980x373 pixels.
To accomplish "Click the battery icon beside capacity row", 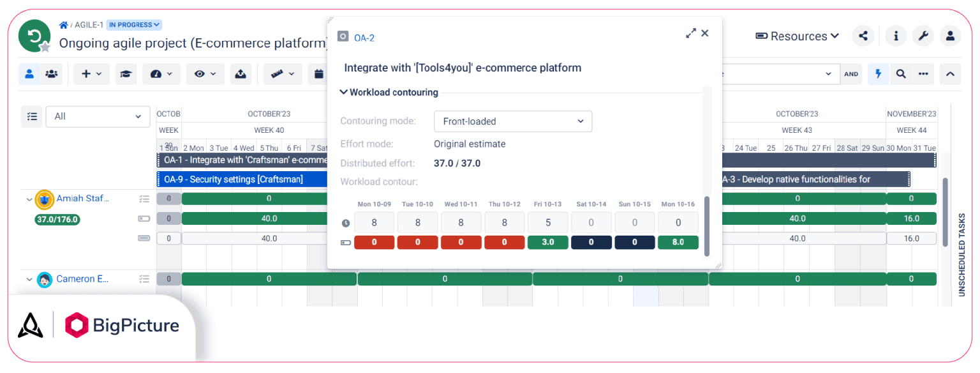I will 345,243.
